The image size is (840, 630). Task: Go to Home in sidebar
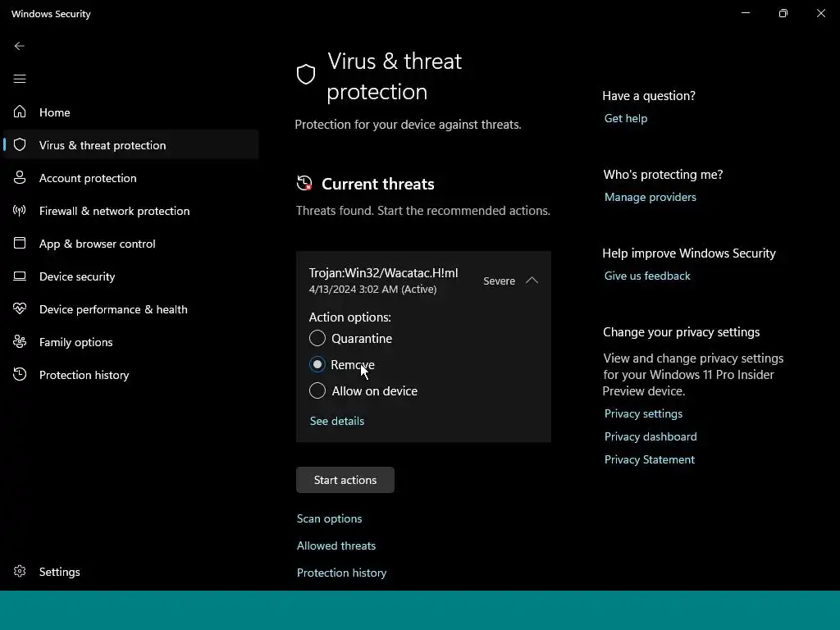(131, 112)
